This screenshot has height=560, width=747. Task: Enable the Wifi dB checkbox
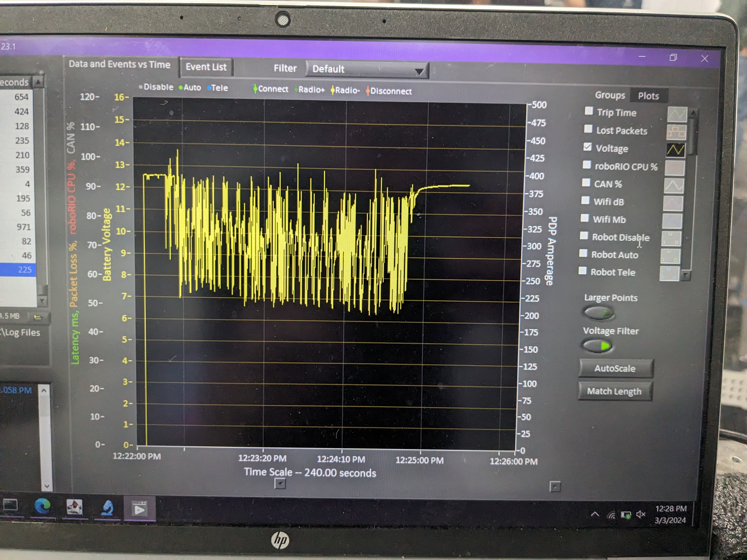(x=585, y=200)
